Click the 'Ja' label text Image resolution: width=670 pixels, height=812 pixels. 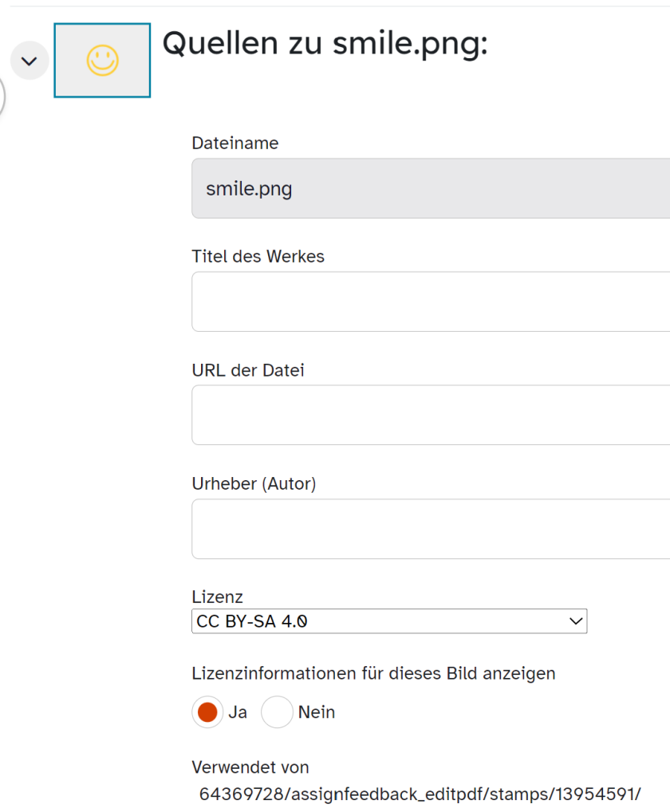[x=238, y=712]
